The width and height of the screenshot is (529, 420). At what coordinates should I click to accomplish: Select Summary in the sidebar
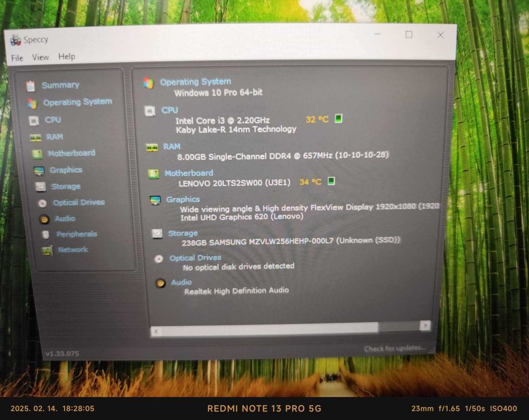pyautogui.click(x=61, y=85)
